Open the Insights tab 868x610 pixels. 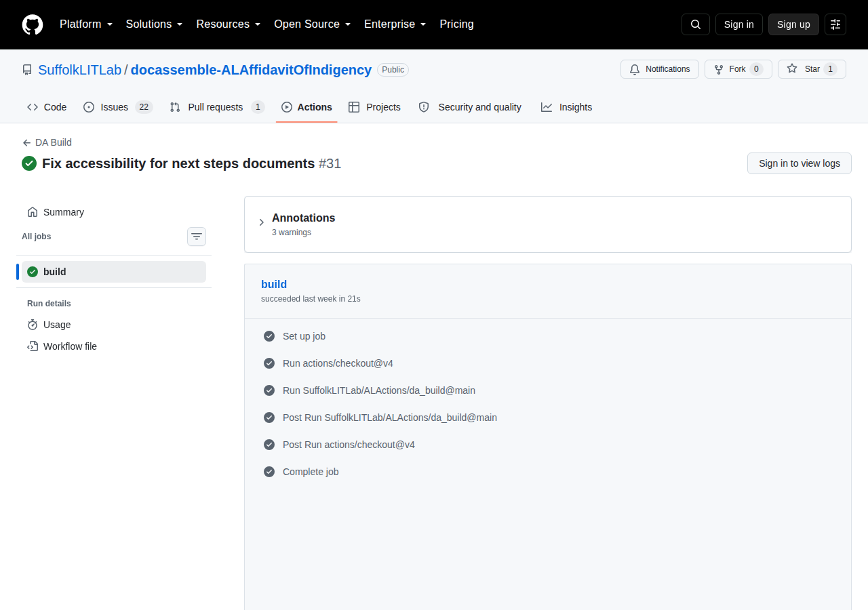(x=567, y=107)
